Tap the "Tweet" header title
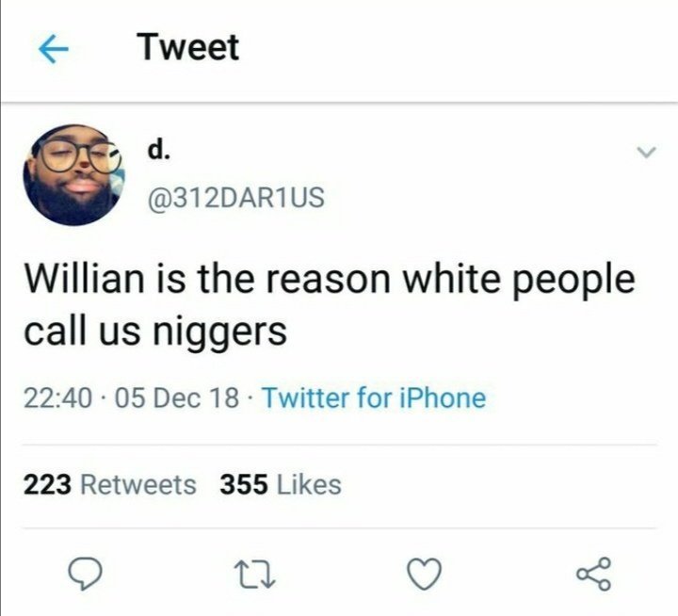This screenshot has height=616, width=678. (x=188, y=48)
